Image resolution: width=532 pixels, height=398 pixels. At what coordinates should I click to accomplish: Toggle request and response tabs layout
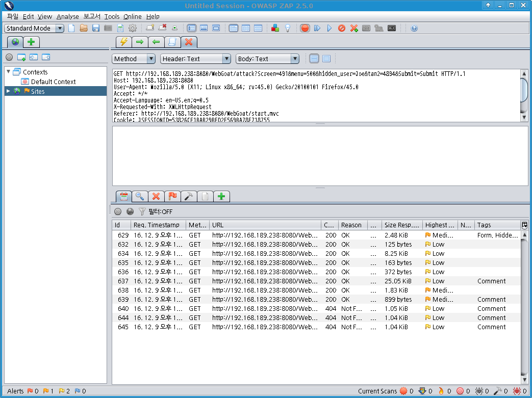point(234,28)
